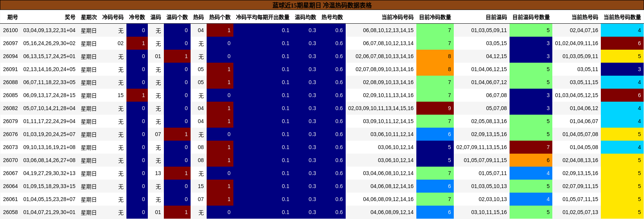Click orange cold count 8 in row 26094
Screen dimensions: 644x219
435,56
